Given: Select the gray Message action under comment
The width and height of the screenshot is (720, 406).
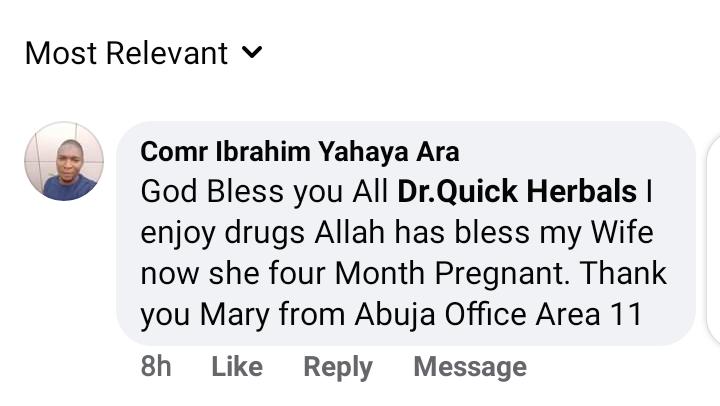Looking at the screenshot, I should 470,367.
